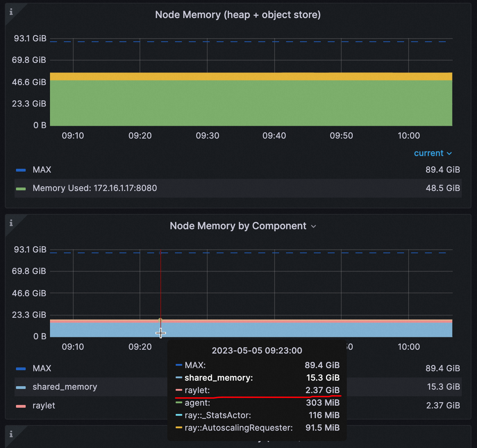The height and width of the screenshot is (448, 477).
Task: Open the Node Memory (heap + object store) title menu
Action: (238, 15)
